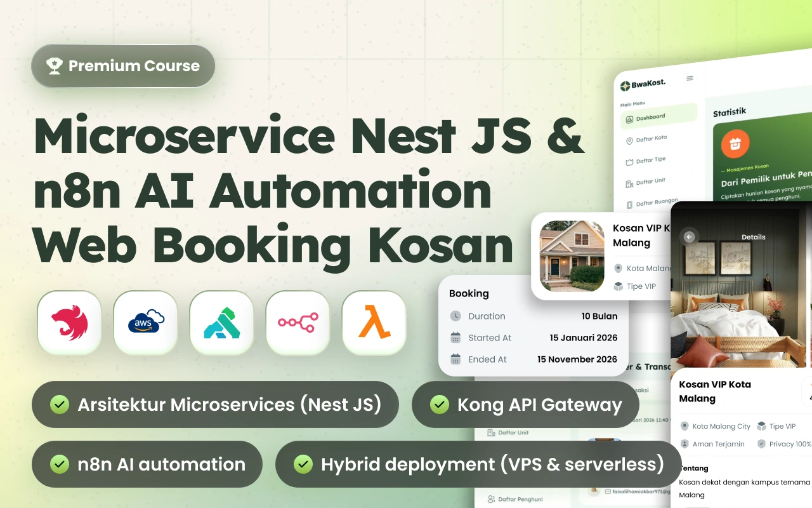Open Daftar Penghuni from the sidebar

coord(521,500)
